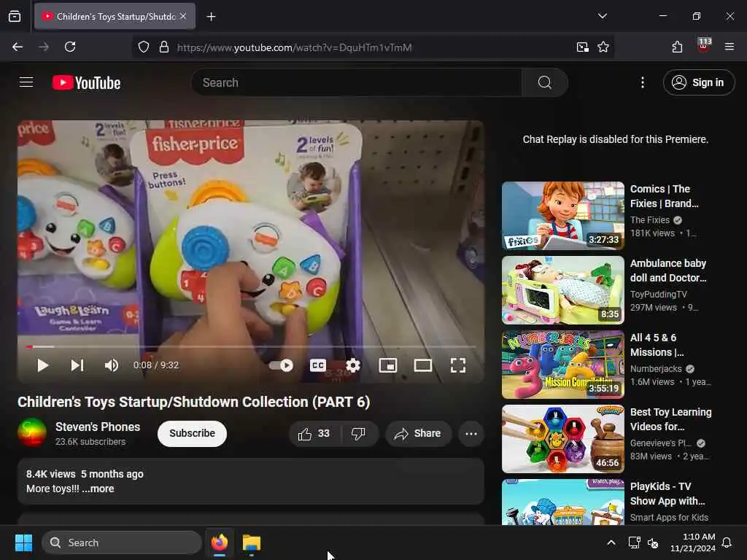
Task: Reload the page
Action: [70, 47]
